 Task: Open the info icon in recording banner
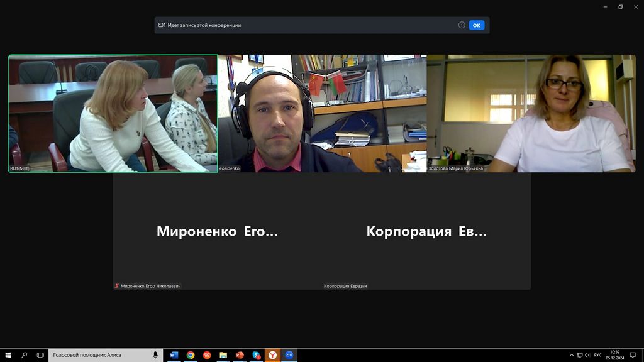tap(462, 25)
